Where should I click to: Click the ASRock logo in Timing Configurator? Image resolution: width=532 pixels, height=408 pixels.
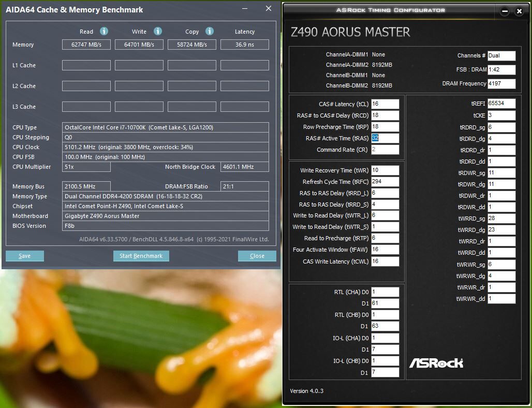pyautogui.click(x=436, y=363)
